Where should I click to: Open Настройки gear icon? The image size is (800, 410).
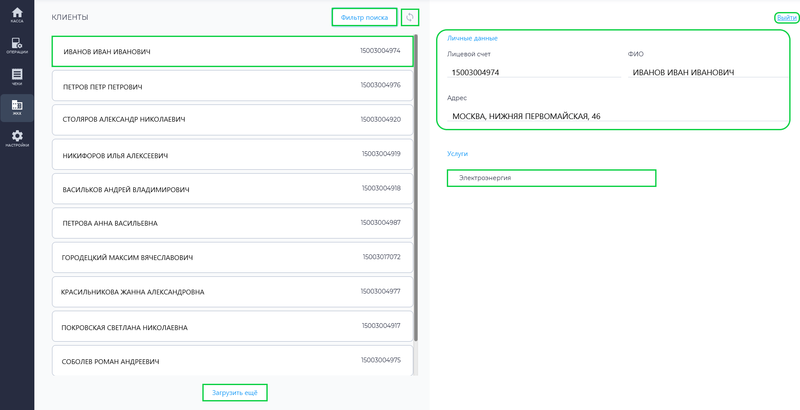click(17, 137)
